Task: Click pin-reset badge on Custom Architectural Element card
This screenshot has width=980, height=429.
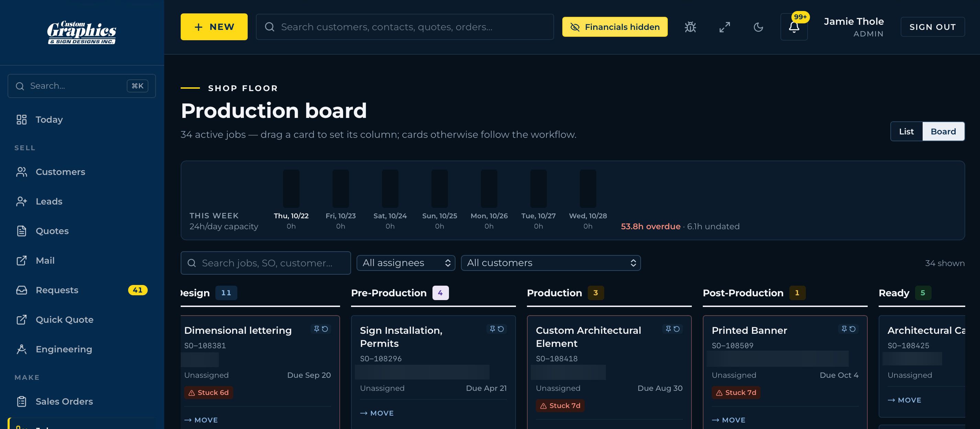Action: 672,329
